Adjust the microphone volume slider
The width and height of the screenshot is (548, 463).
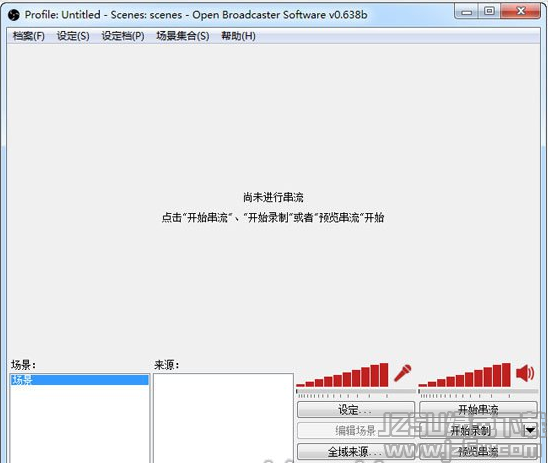click(x=356, y=392)
